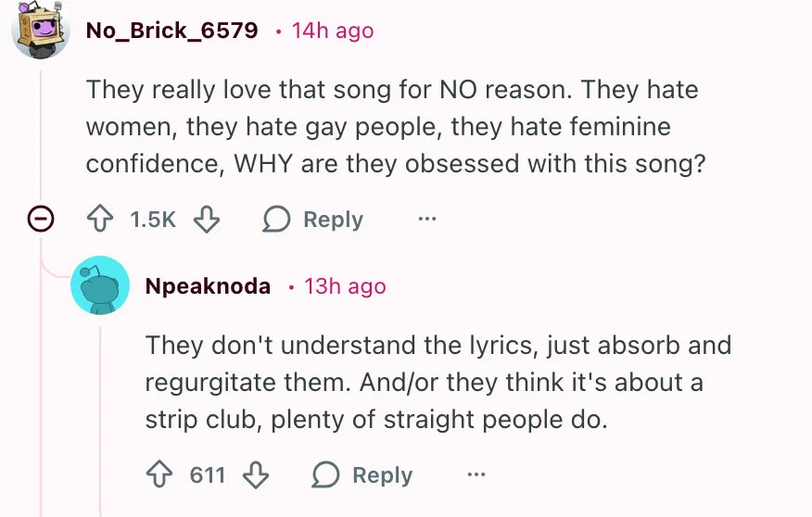This screenshot has width=812, height=517.
Task: Click the 13h ago timestamp
Action: (x=345, y=286)
